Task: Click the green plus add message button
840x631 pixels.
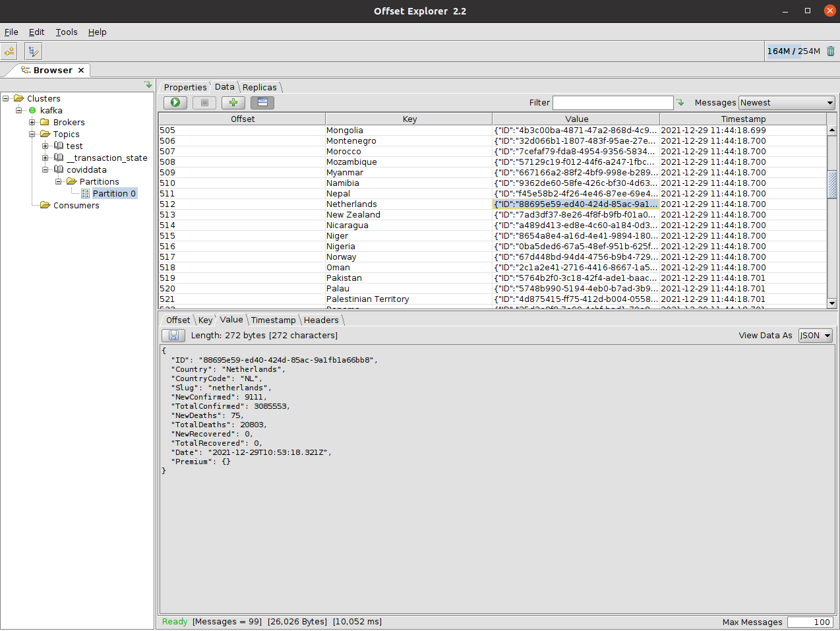Action: 233,103
